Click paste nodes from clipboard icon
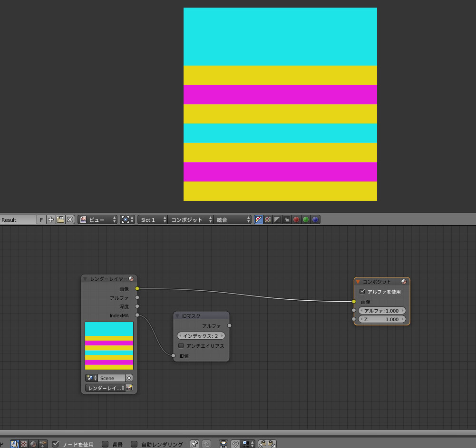The image size is (476, 448). (272, 444)
